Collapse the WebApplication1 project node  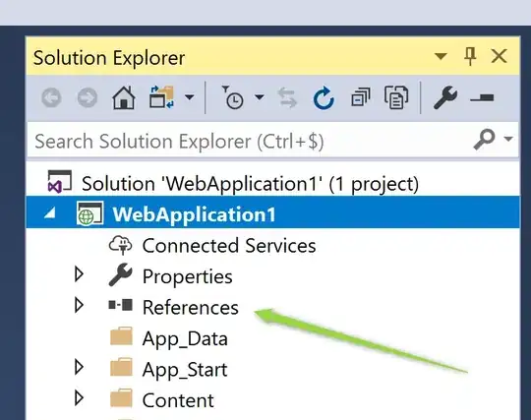tap(50, 213)
